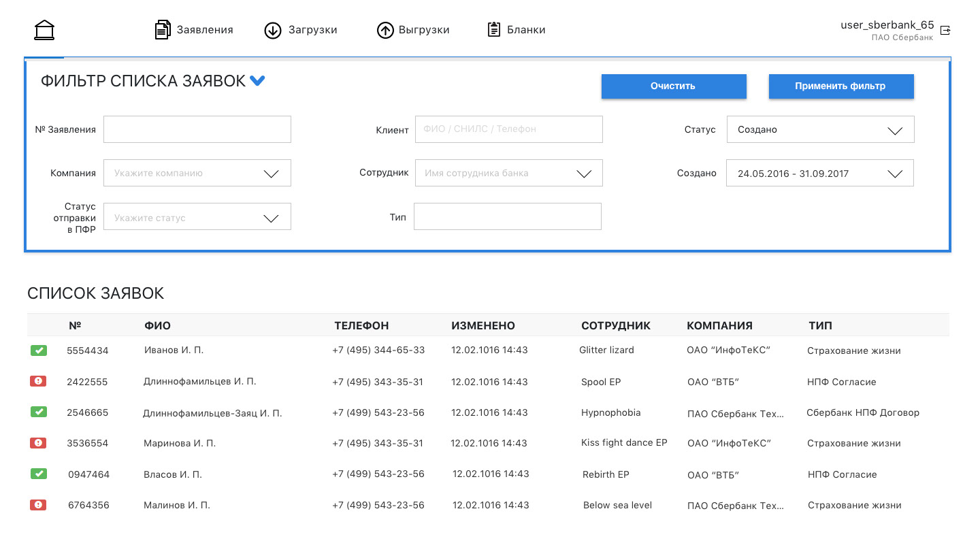Screen dimensions: 980x556
Task: Click the Выгрузки upload arrow icon
Action: (386, 30)
